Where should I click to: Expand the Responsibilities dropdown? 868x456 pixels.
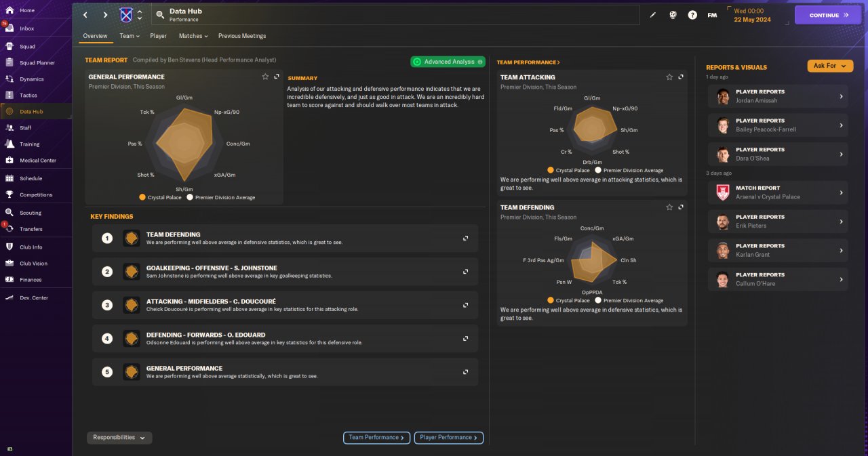point(119,438)
